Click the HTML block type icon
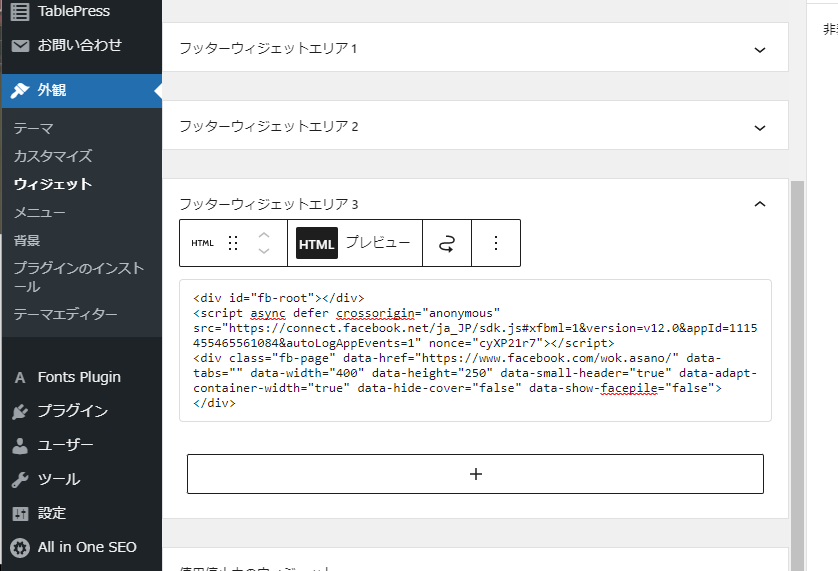The image size is (838, 571). [203, 243]
